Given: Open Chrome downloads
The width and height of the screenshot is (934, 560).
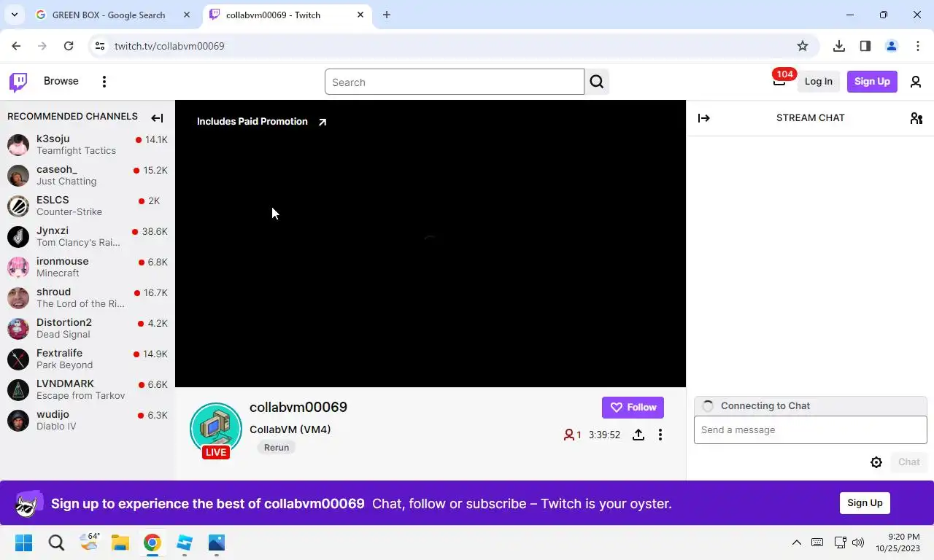Looking at the screenshot, I should pos(839,46).
